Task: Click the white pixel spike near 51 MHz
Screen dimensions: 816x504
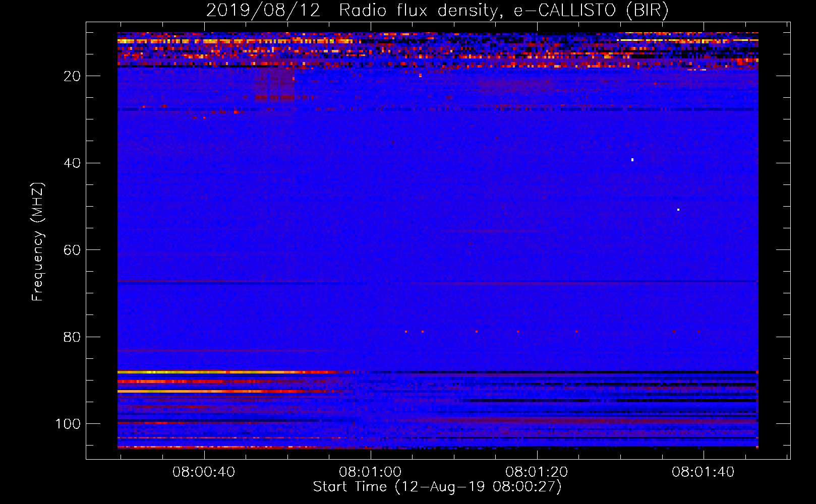Action: (x=678, y=210)
